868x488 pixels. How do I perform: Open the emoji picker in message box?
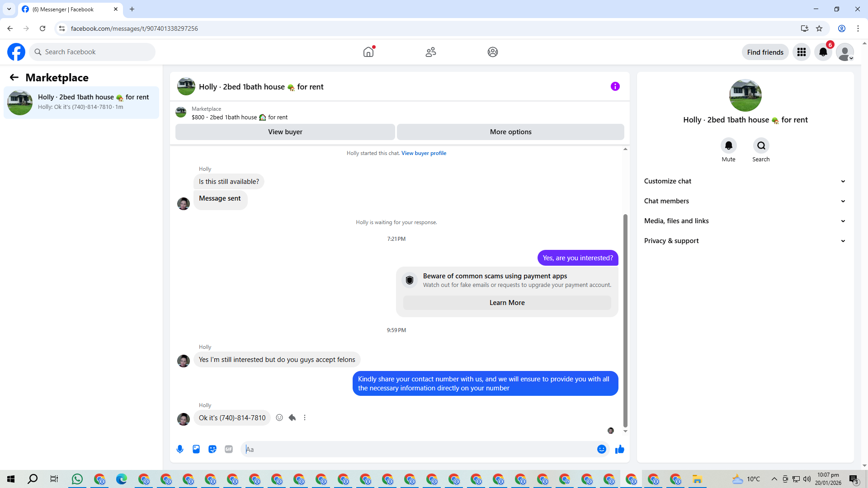[x=602, y=449]
